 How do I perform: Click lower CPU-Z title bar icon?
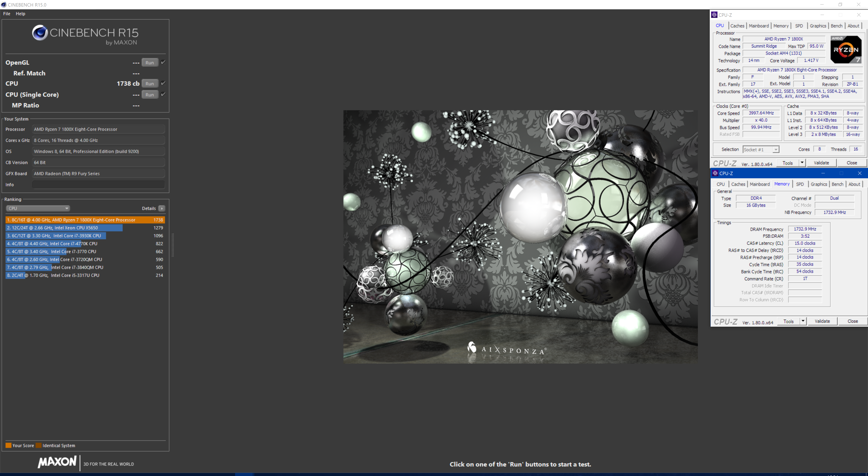click(715, 173)
